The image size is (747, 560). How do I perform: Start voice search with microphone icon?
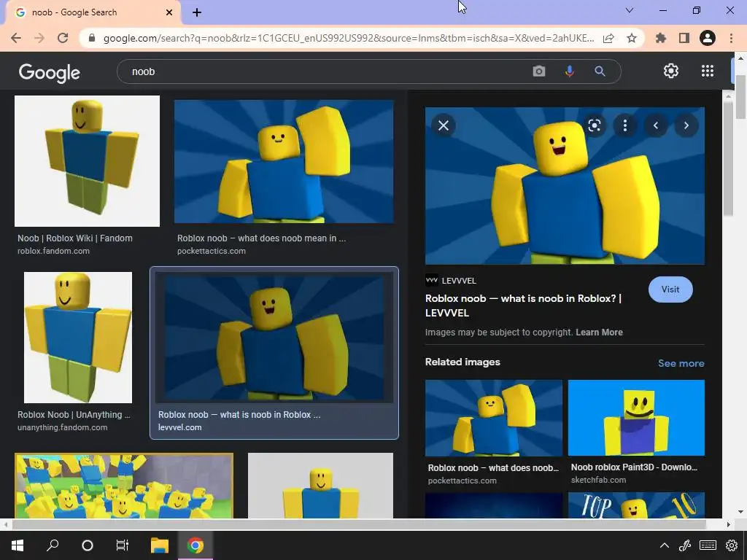(x=569, y=71)
